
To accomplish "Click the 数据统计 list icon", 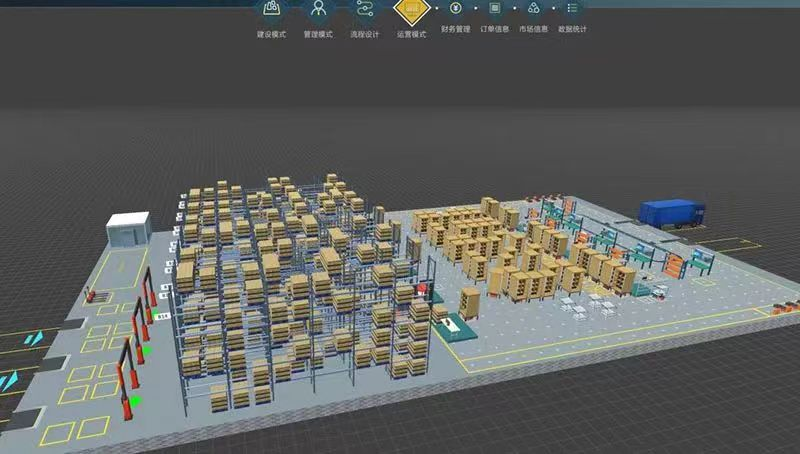I will (x=572, y=8).
